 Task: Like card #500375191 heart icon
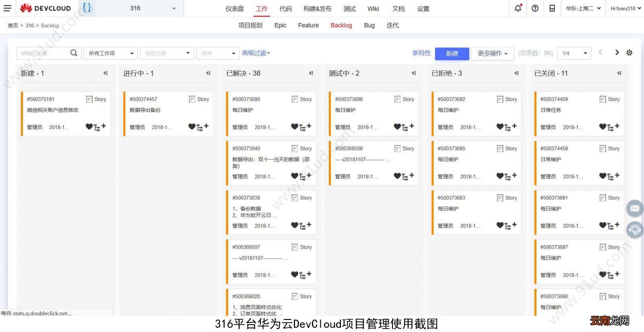coord(89,127)
